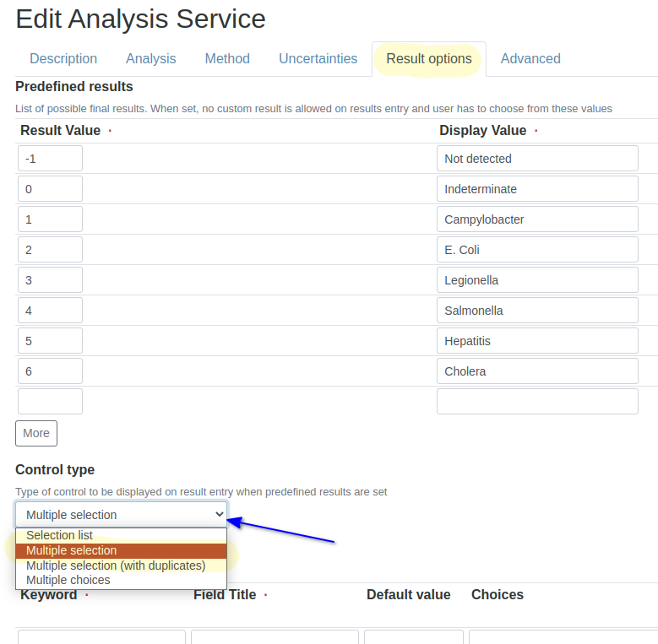
Task: Click the empty Display Value field
Action: 536,402
